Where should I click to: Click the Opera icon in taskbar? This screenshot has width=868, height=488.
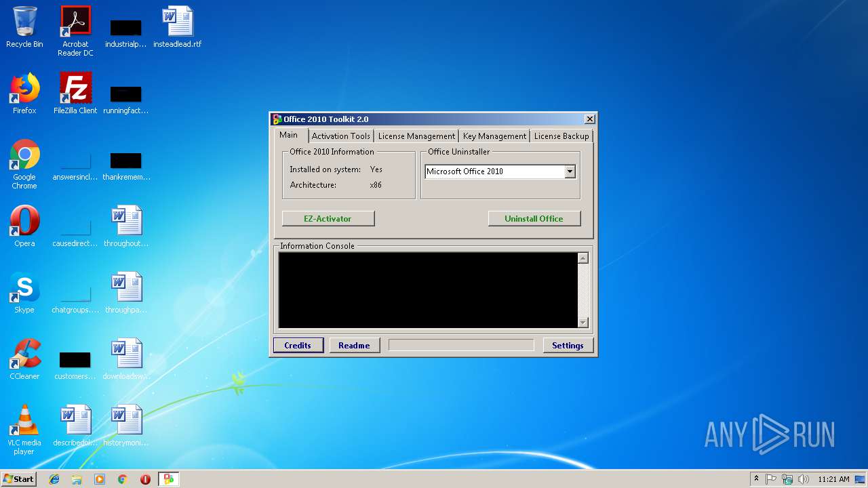coord(145,479)
